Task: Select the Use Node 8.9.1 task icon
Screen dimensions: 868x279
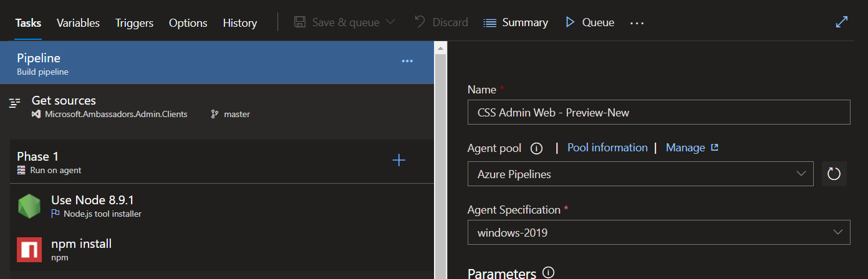Action: click(x=29, y=206)
